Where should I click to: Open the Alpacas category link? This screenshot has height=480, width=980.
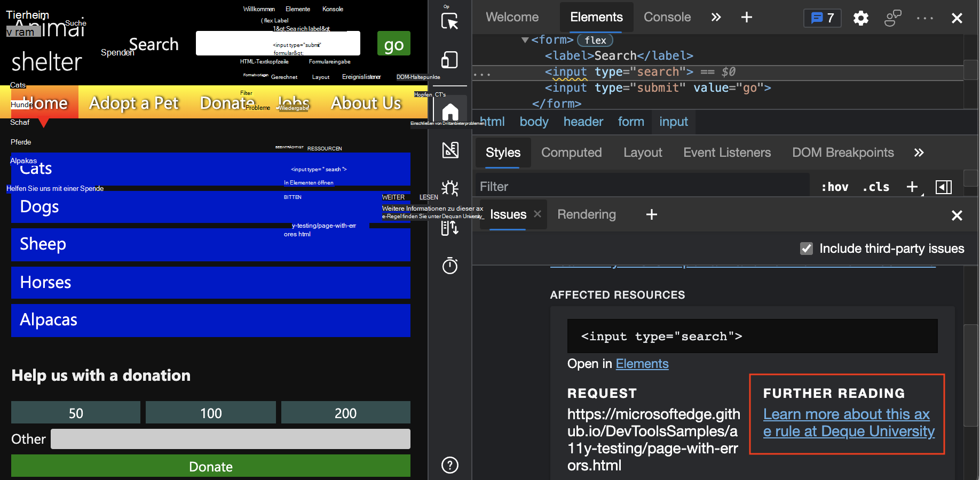pyautogui.click(x=211, y=320)
